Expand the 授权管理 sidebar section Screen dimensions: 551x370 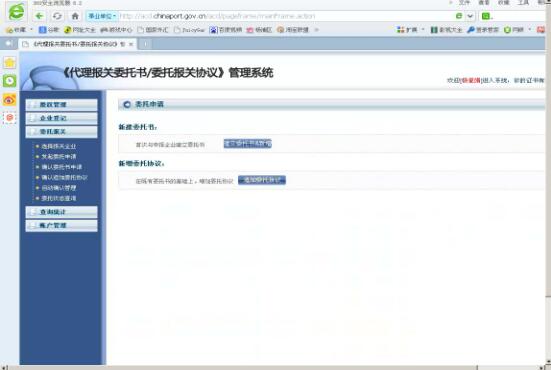pyautogui.click(x=61, y=105)
